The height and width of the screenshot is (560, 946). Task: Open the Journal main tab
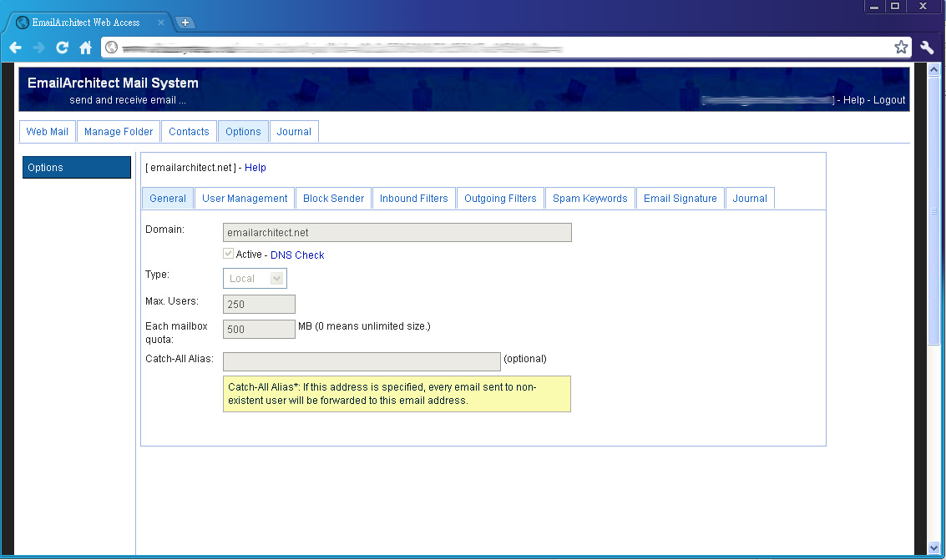pyautogui.click(x=294, y=131)
